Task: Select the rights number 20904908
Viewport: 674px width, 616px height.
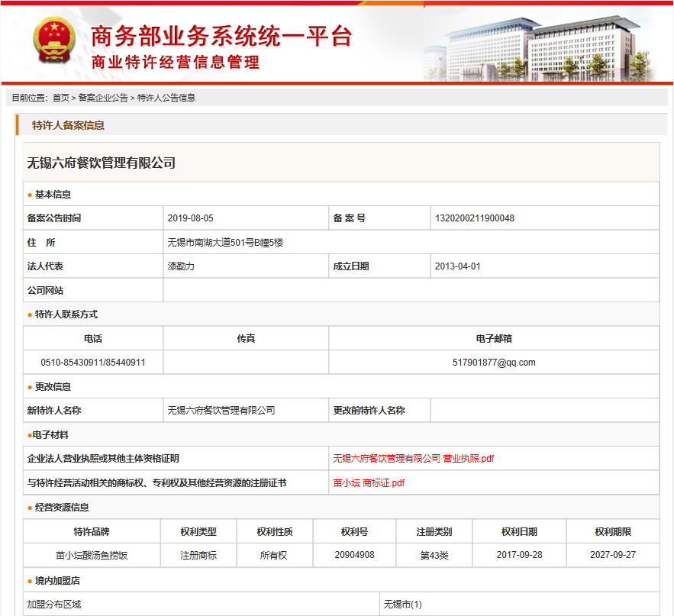Action: [x=355, y=555]
